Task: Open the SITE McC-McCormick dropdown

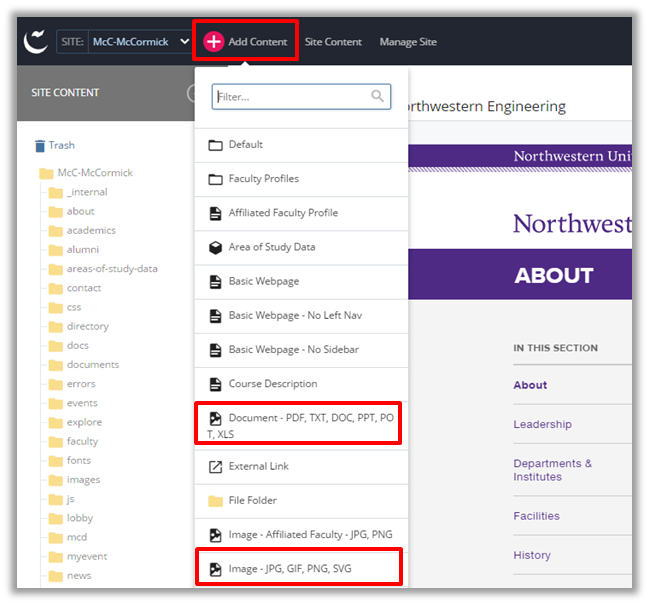Action: (x=124, y=42)
